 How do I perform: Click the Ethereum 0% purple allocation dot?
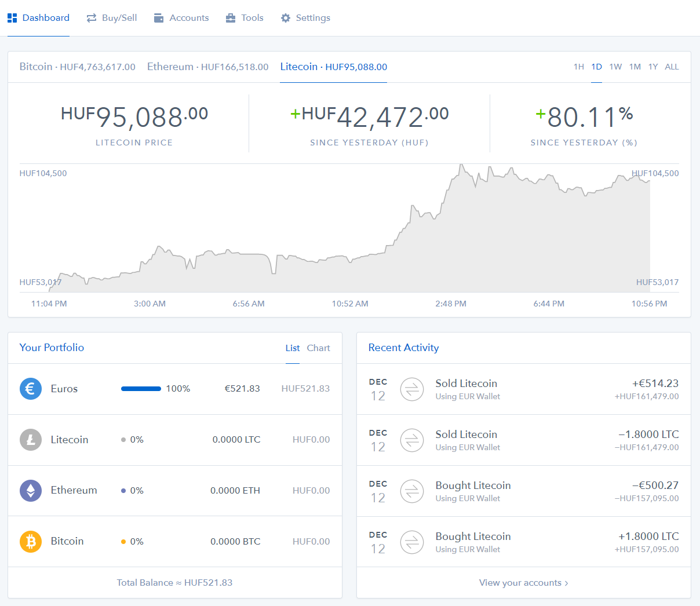123,491
